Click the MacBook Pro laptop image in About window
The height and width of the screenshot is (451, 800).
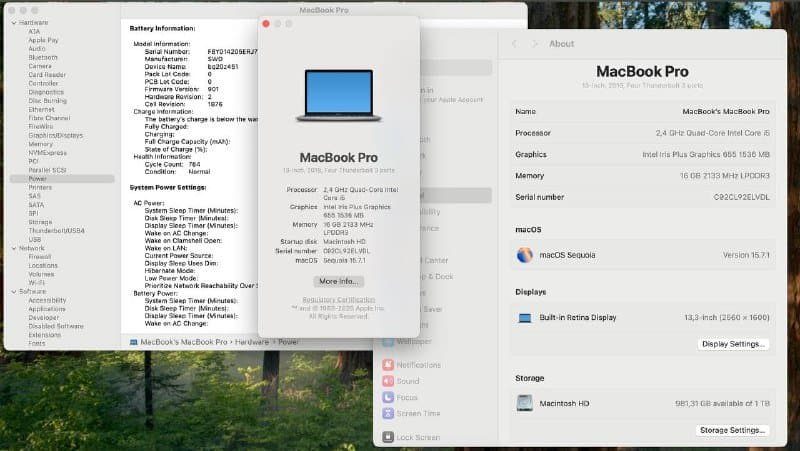point(339,95)
